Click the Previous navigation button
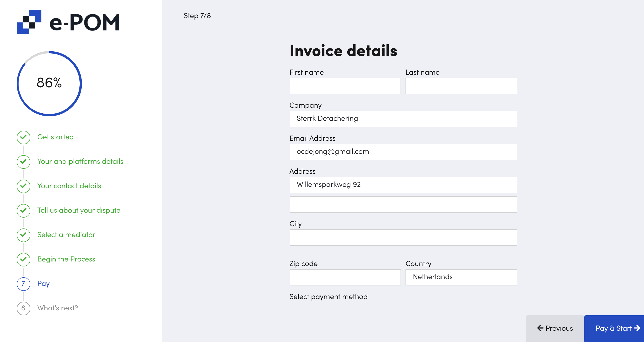Viewport: 644px width, 342px height. [556, 328]
